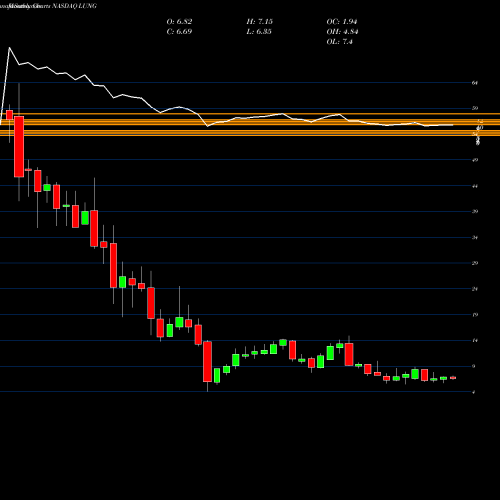The height and width of the screenshot is (500, 500).
Task: Click the 29 price axis label
Action: tap(475, 263)
